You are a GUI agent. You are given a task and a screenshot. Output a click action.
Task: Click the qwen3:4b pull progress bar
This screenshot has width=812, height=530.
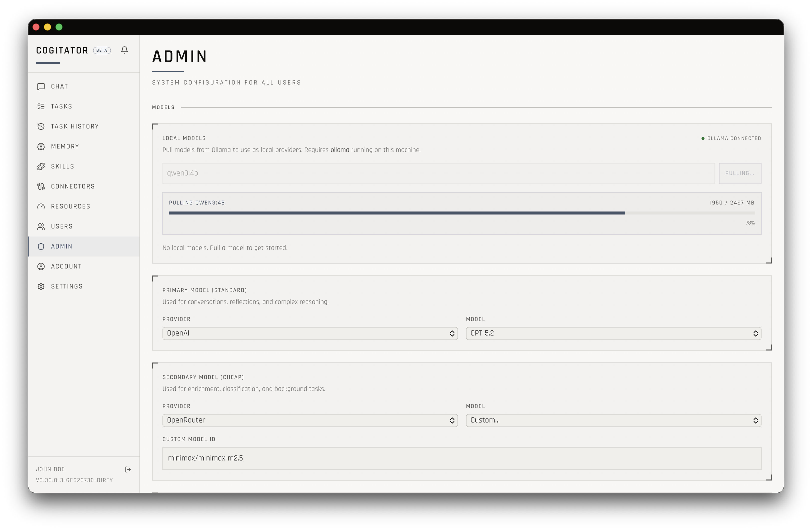click(x=461, y=213)
